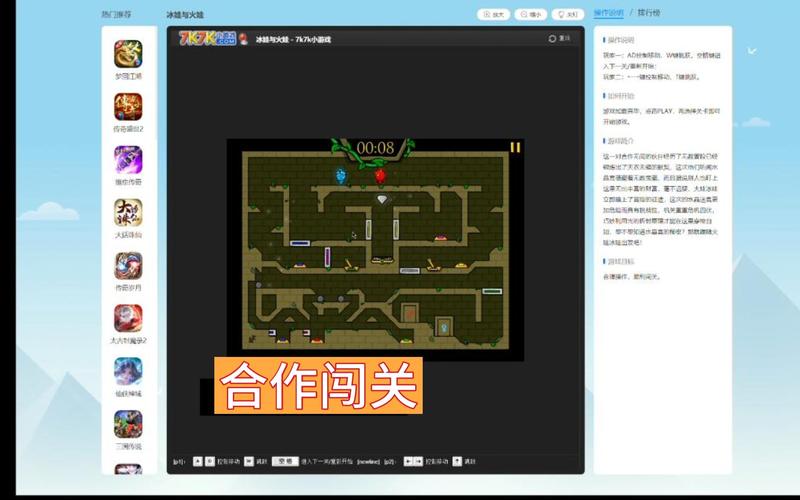Click the 游戏目标 section heading
The image size is (800, 500).
point(620,261)
